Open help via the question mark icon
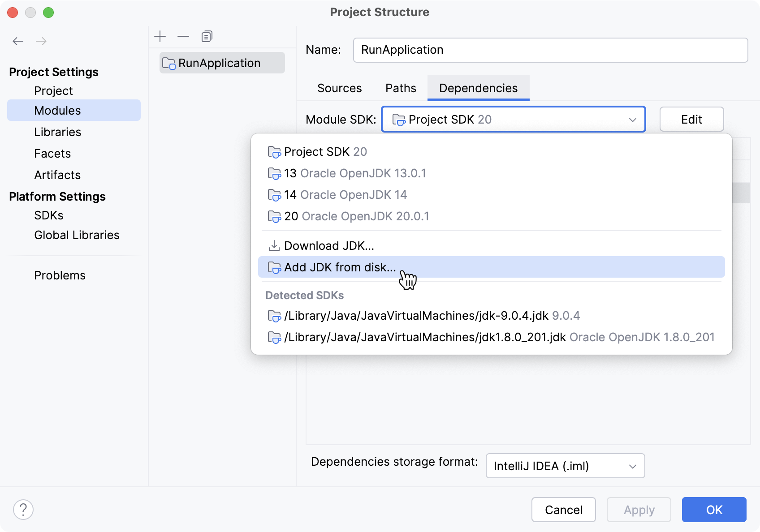 [x=23, y=509]
